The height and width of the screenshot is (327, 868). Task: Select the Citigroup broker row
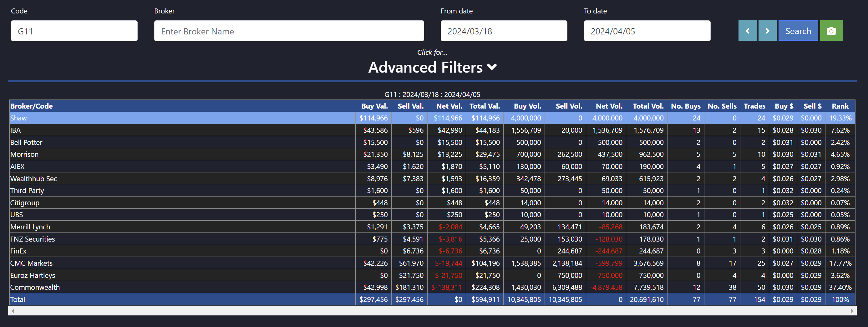[x=432, y=202]
